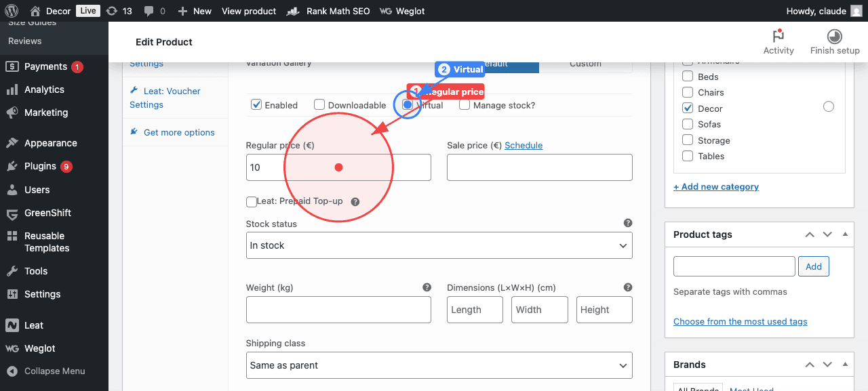Open the Shipping class dropdown

point(439,365)
